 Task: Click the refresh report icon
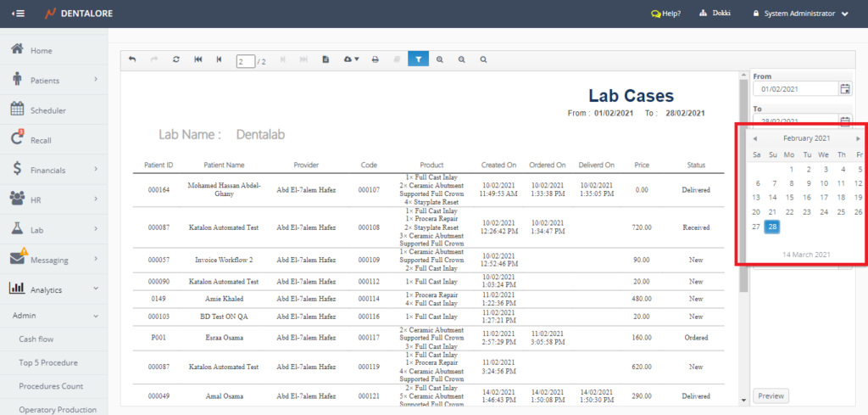pos(175,59)
